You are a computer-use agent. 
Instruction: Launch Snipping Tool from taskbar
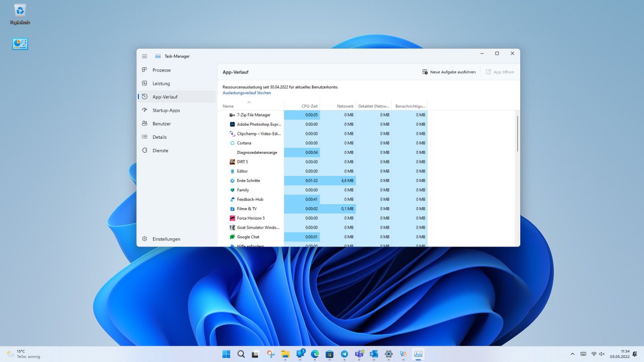271,354
